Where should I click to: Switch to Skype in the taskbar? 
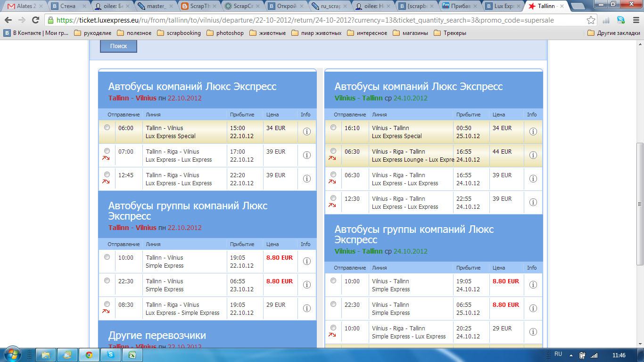[x=110, y=355]
